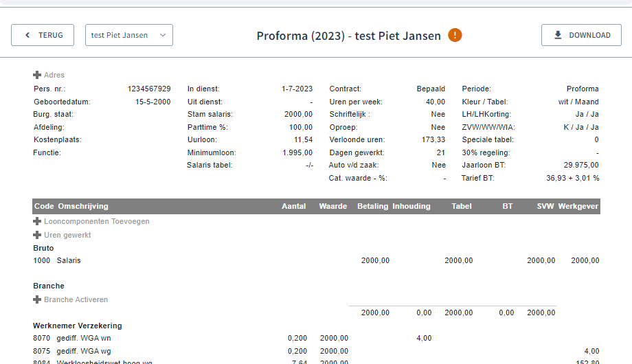Open the Looncomponenten Toevoegen link
This screenshot has height=364, width=632.
click(x=96, y=221)
